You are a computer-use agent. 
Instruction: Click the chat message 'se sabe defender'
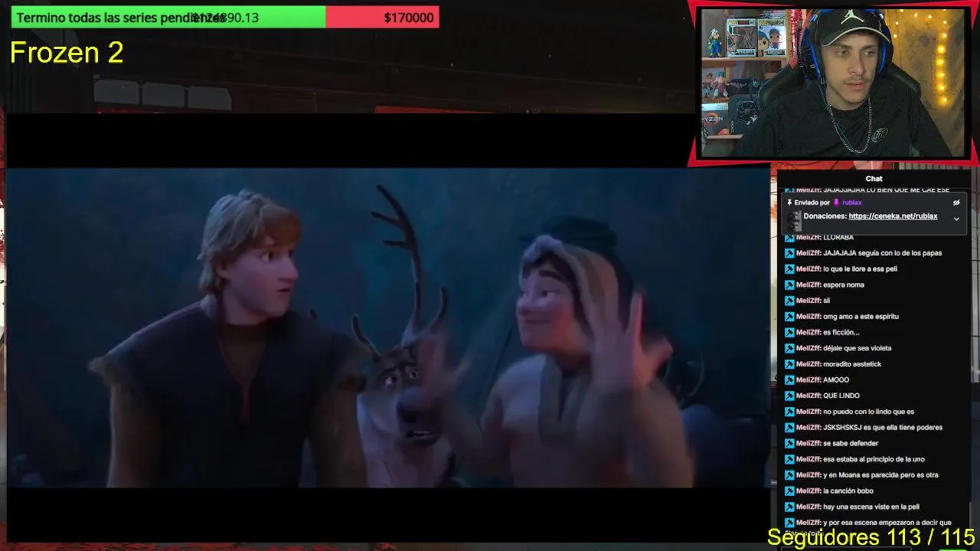[851, 444]
